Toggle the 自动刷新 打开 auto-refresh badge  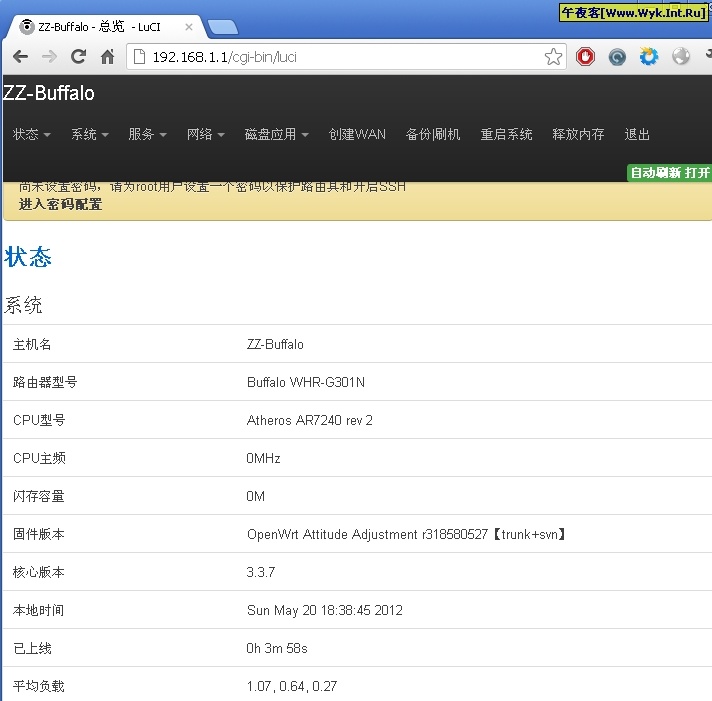tap(669, 173)
